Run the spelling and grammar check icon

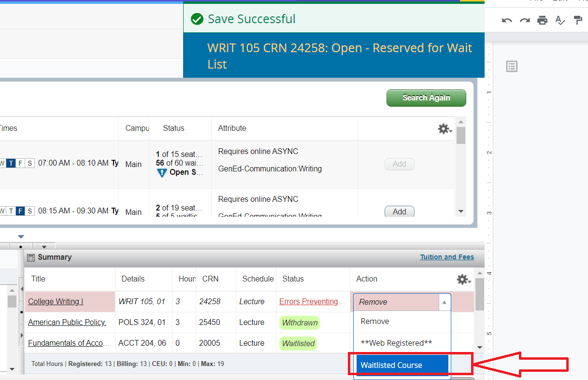pos(560,20)
